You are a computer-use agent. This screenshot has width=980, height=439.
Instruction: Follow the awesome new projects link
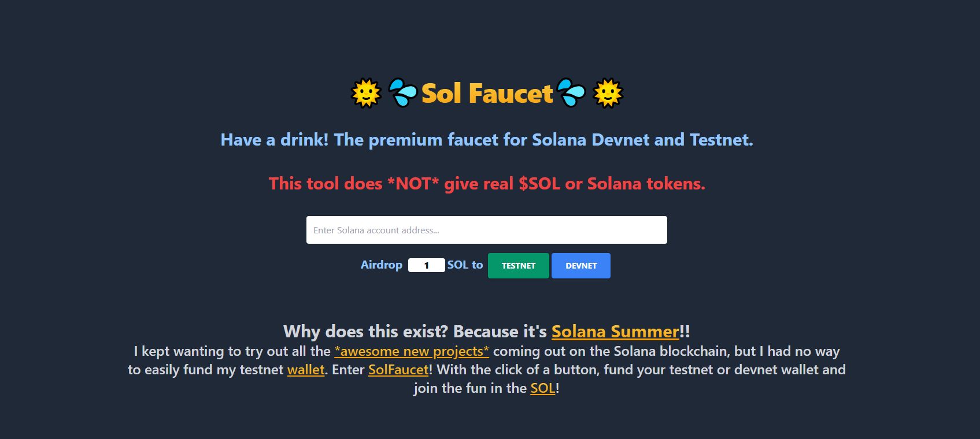[411, 351]
